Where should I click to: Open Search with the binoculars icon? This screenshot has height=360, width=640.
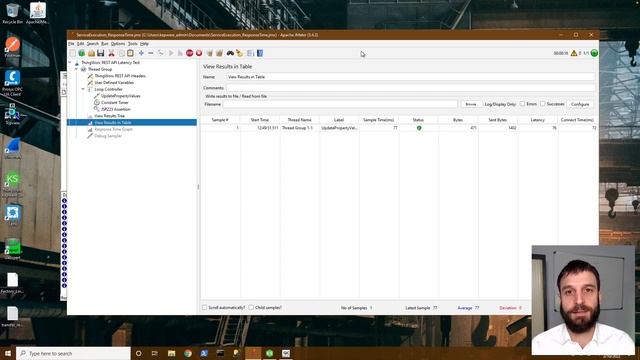[x=230, y=53]
